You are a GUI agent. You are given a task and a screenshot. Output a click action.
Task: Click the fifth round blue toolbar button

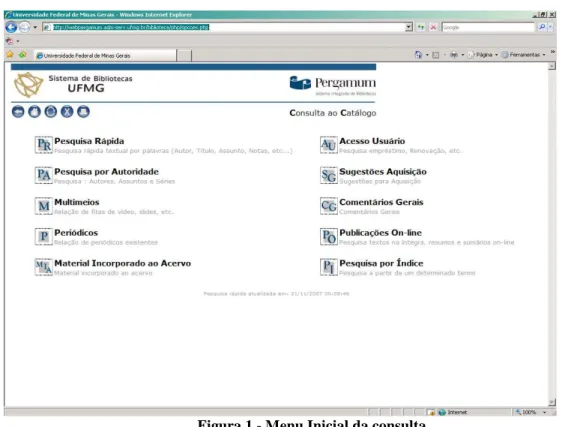pos(83,112)
